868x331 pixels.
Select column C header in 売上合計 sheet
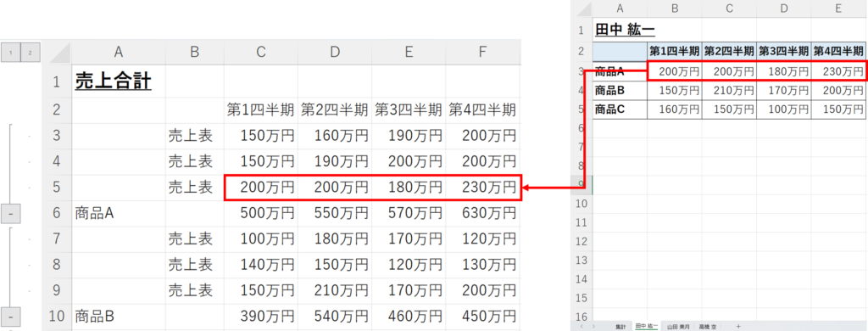261,52
